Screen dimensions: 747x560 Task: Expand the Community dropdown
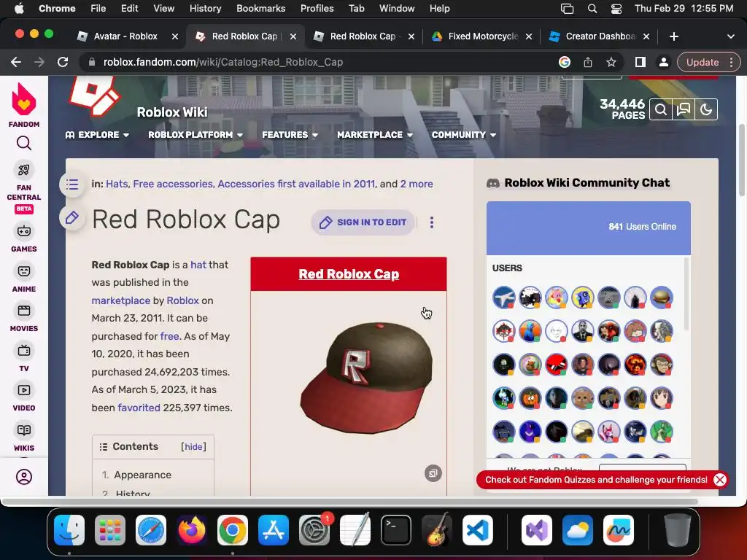point(463,135)
